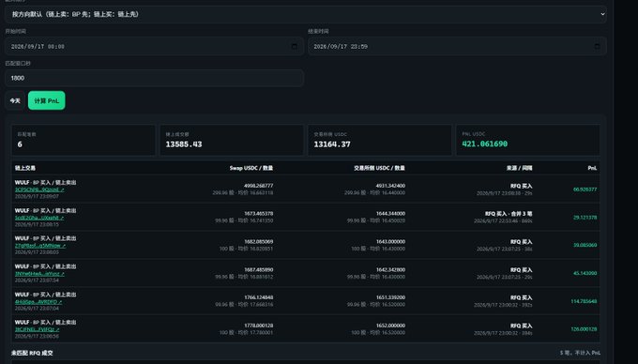Click the Swap USDC / 数量 column header
The image size is (638, 364).
click(251, 168)
